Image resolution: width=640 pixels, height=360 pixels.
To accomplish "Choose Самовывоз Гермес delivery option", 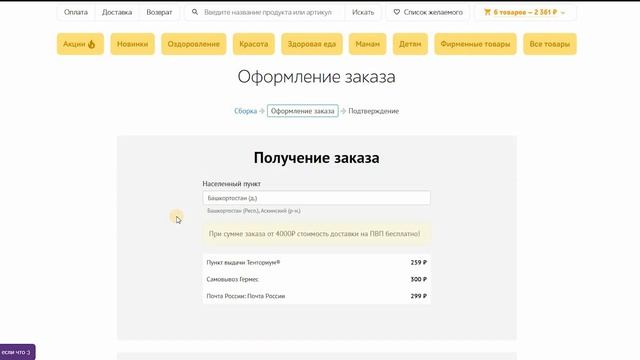I will (x=316, y=279).
